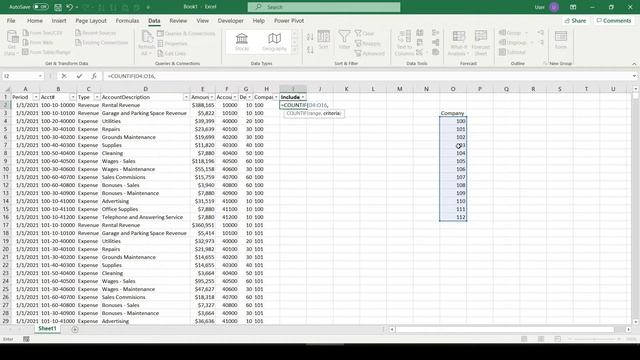Click the macro record status bar icon
Screen dimensions: 640x360
26,339
